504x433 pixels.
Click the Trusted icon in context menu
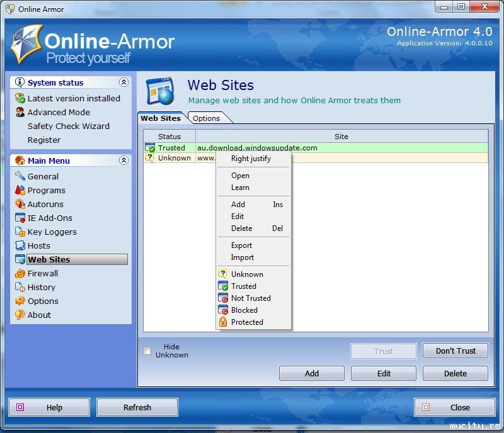[223, 286]
